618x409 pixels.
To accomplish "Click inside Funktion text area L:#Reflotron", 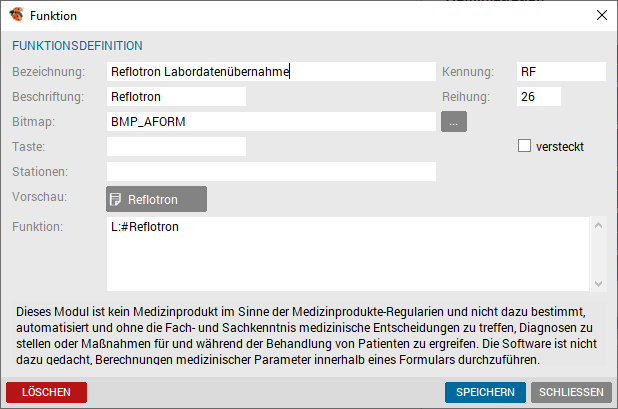I will (x=348, y=254).
